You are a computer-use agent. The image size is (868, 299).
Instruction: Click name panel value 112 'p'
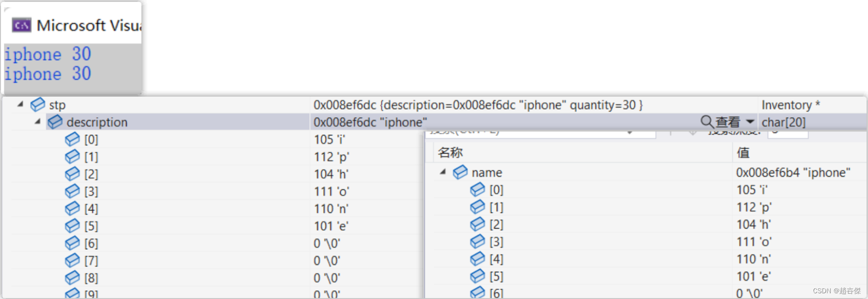coord(754,207)
